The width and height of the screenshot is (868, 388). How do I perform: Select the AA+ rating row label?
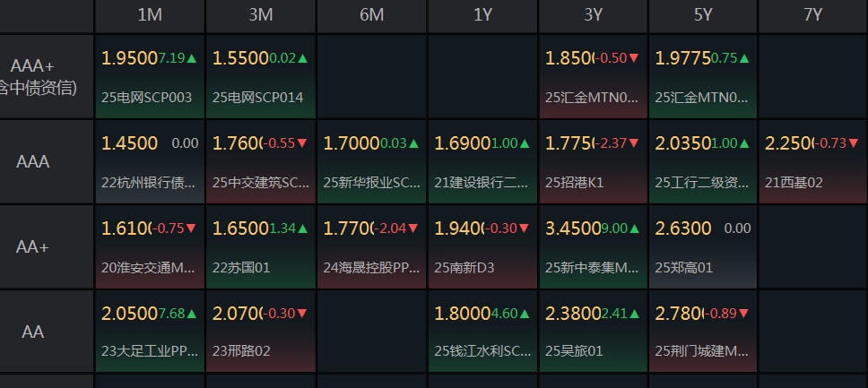[x=32, y=246]
